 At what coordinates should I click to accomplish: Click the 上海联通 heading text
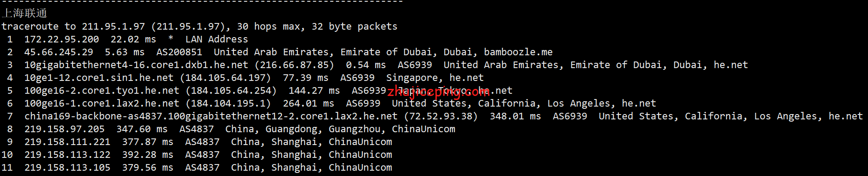(24, 13)
